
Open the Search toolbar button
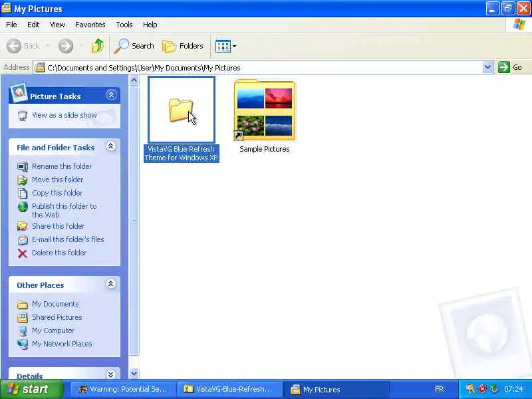click(134, 46)
